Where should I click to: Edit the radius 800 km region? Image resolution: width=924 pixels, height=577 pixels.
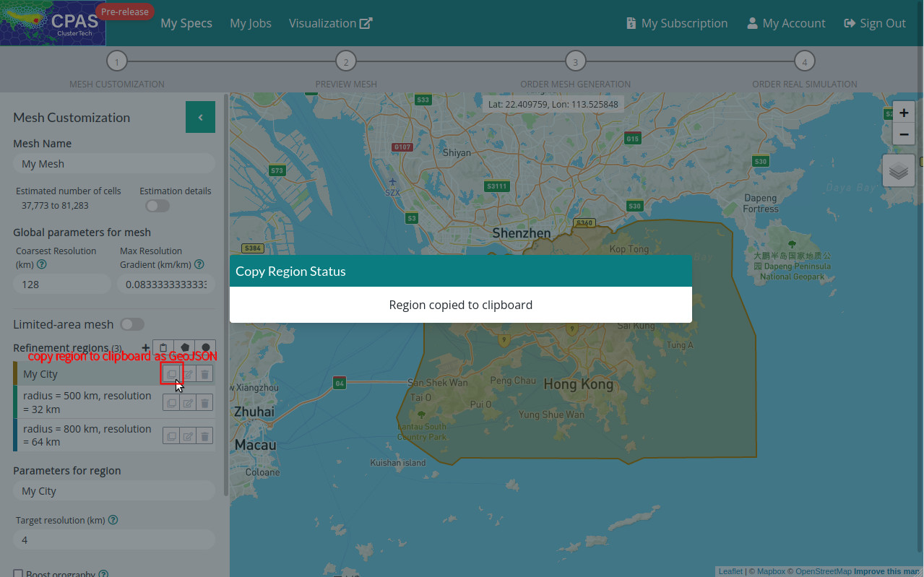pyautogui.click(x=188, y=435)
